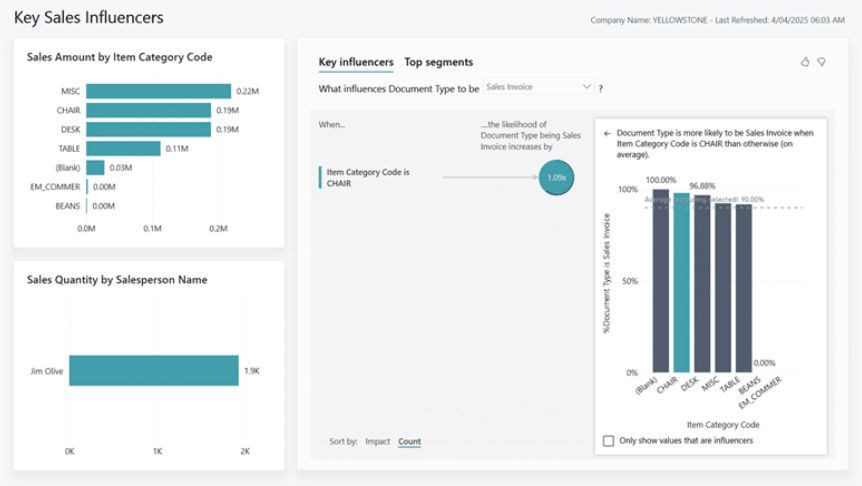The width and height of the screenshot is (862, 486).
Task: Click the TABLE bar in Sales Amount chart
Action: 123,148
